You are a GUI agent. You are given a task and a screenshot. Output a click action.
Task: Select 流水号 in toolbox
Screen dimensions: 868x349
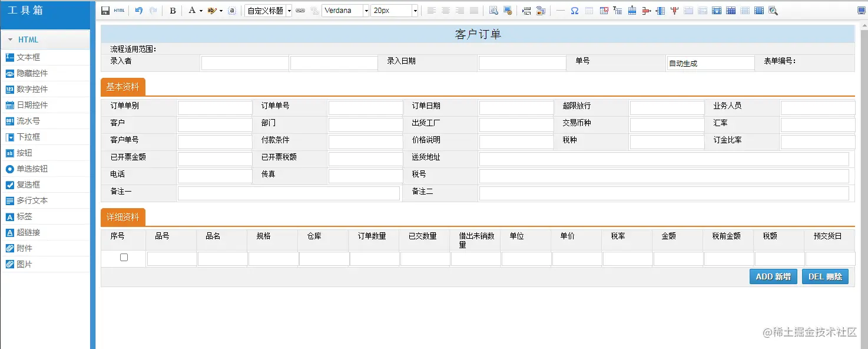pyautogui.click(x=45, y=121)
